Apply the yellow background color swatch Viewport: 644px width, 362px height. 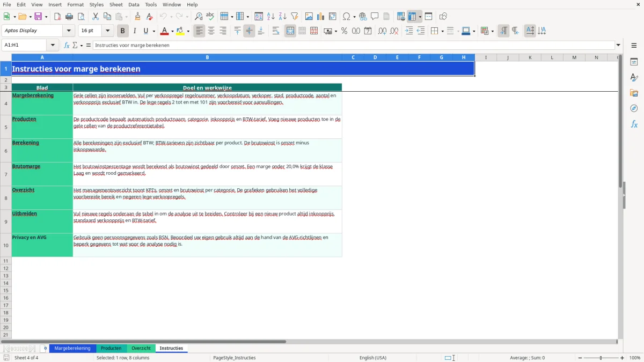click(x=180, y=31)
